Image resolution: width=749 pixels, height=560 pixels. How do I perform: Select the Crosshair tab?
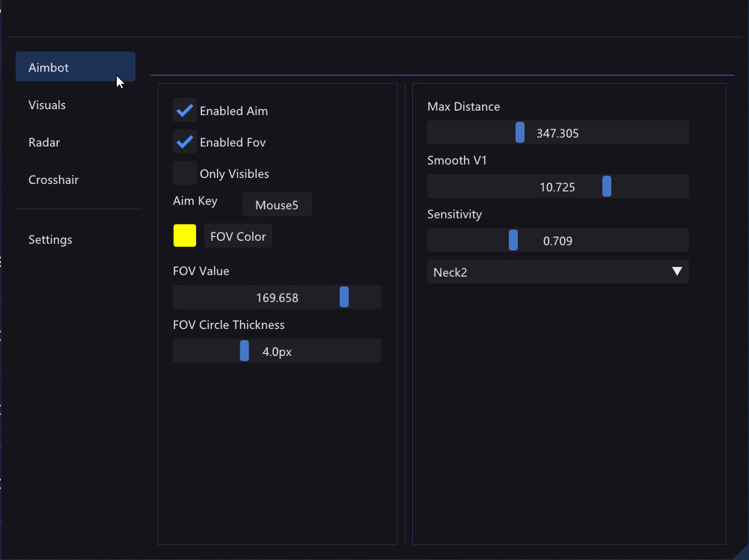54,179
